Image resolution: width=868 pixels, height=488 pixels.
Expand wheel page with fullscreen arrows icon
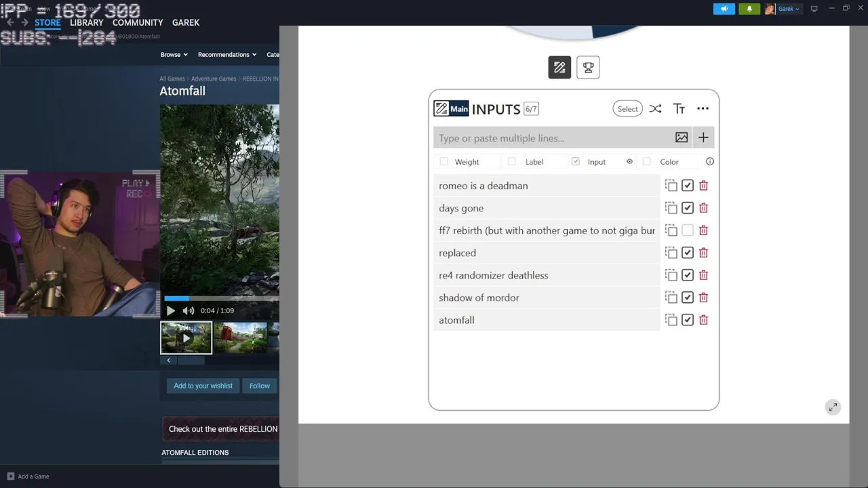833,407
